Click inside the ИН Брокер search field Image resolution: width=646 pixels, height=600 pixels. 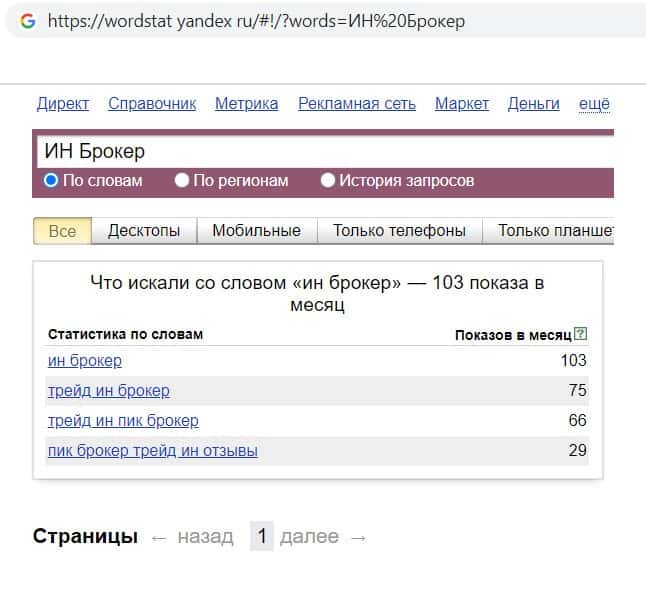[320, 152]
